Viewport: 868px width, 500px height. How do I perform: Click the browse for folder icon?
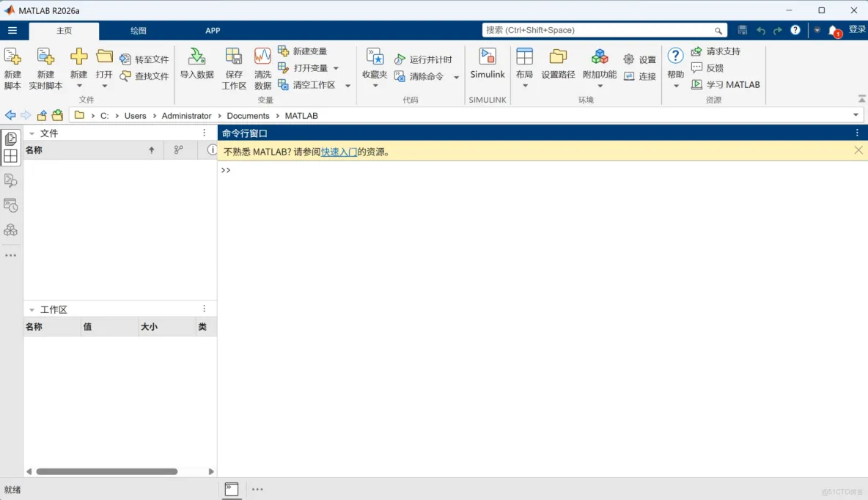click(58, 115)
